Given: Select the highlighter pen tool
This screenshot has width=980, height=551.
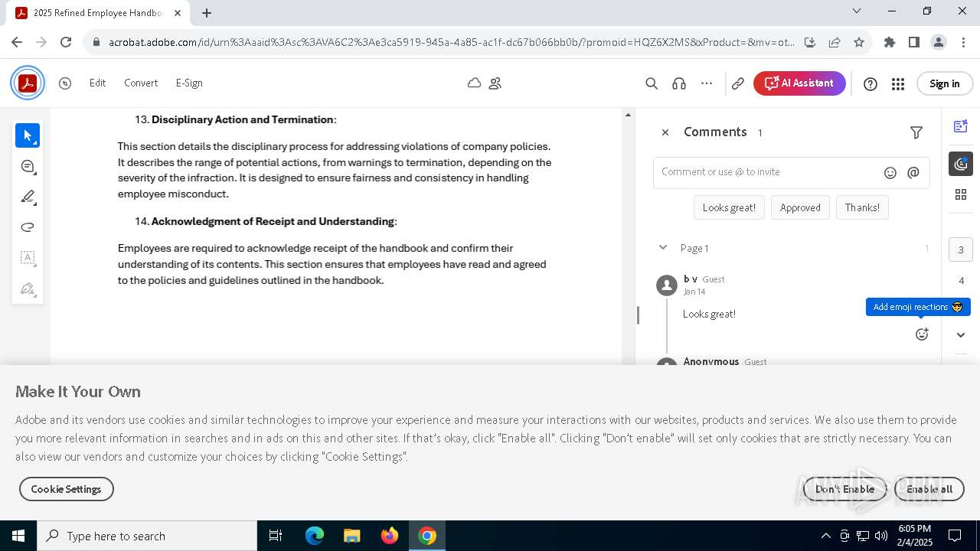Looking at the screenshot, I should tap(28, 197).
